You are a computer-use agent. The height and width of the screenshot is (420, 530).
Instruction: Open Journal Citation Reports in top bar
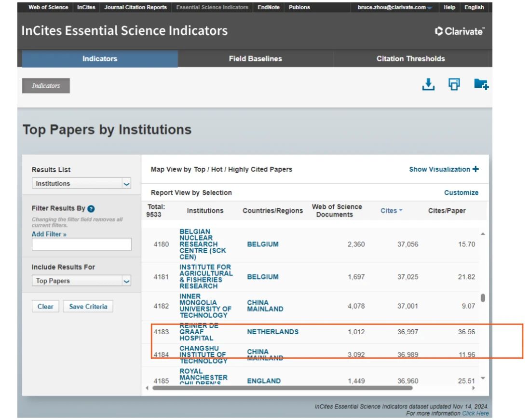[x=136, y=8]
